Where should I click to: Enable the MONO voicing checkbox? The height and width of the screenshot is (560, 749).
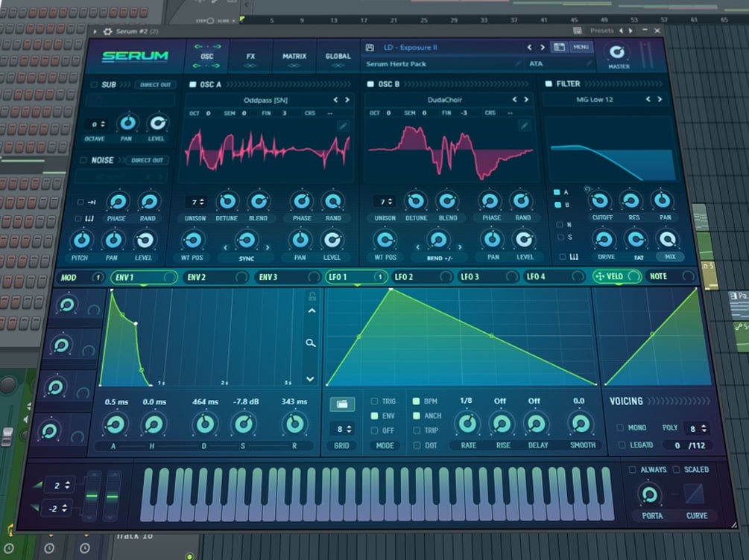coord(620,427)
